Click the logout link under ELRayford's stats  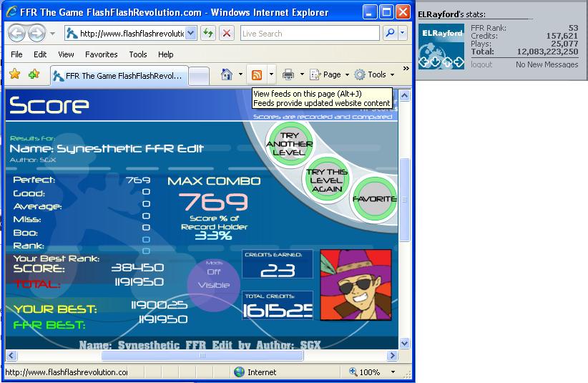481,64
